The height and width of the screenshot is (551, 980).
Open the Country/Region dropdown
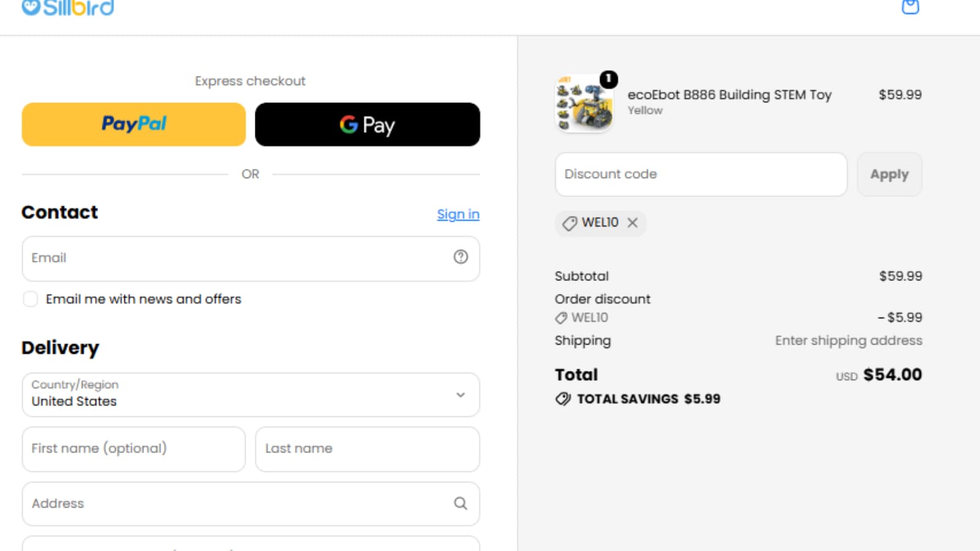251,395
